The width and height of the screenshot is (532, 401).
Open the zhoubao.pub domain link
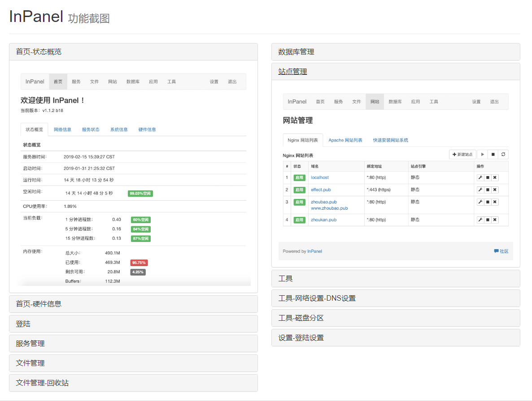[323, 202]
